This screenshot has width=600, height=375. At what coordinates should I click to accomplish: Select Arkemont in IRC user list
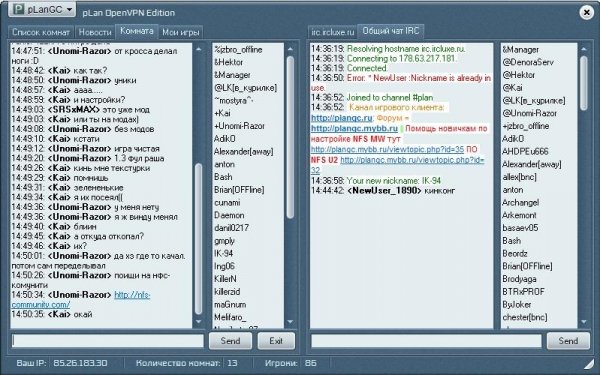(x=519, y=215)
